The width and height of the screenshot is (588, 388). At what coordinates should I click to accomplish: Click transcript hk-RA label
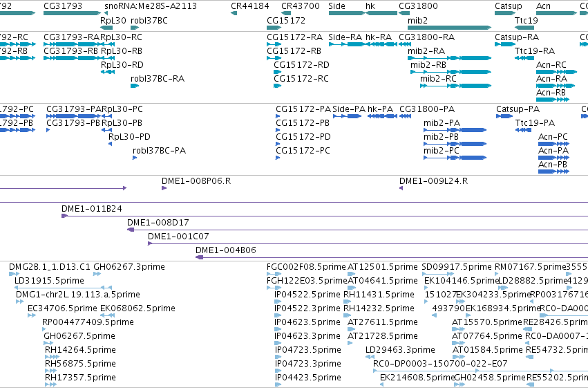click(379, 37)
